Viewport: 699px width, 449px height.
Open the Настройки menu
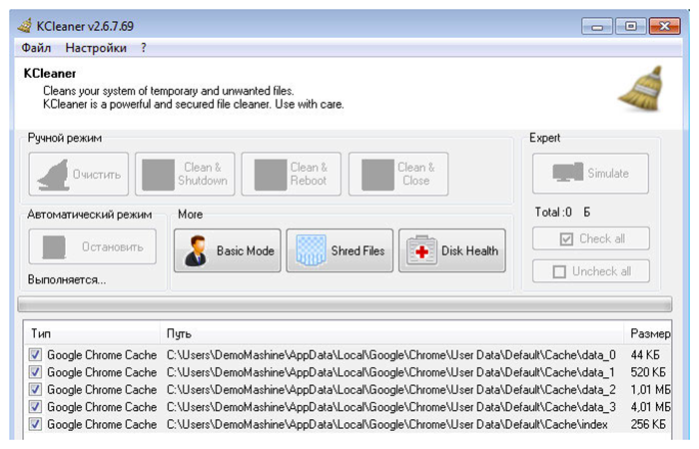point(96,48)
